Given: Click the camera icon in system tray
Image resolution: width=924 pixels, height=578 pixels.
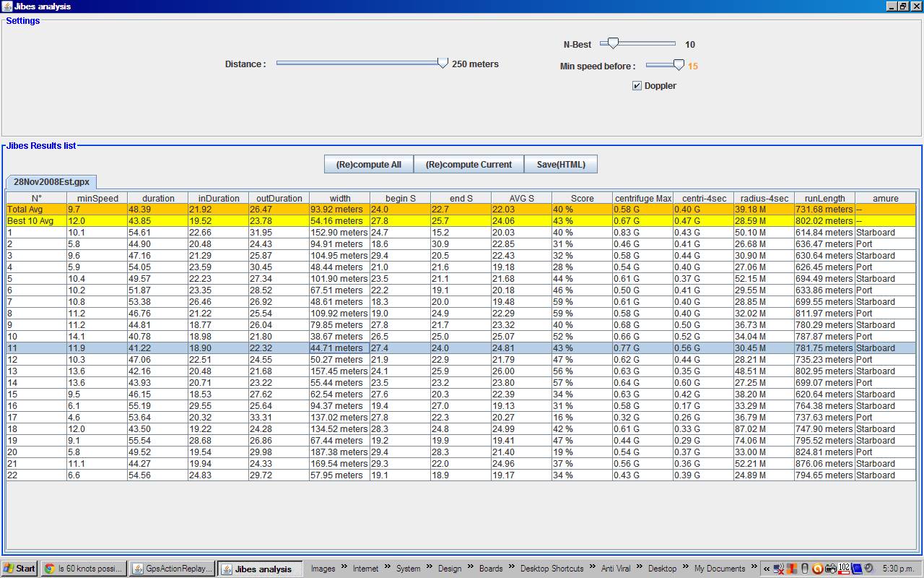Looking at the screenshot, I should (x=830, y=569).
